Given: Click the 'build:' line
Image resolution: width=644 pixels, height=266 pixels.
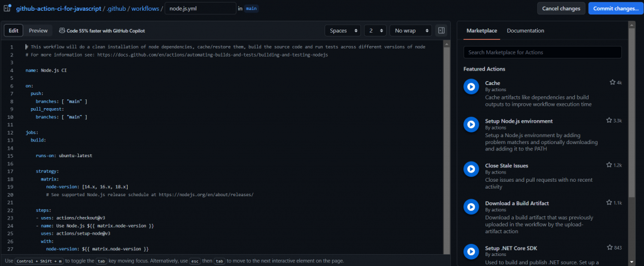Looking at the screenshot, I should (38, 140).
